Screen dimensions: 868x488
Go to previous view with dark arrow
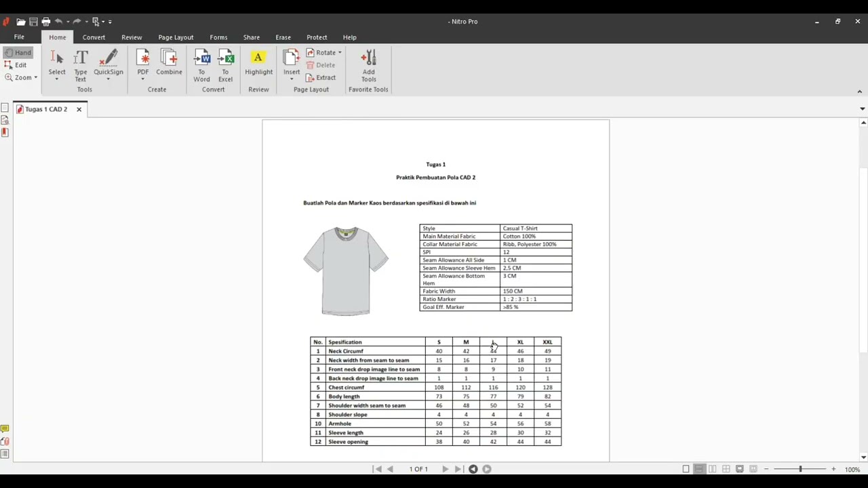pyautogui.click(x=473, y=469)
